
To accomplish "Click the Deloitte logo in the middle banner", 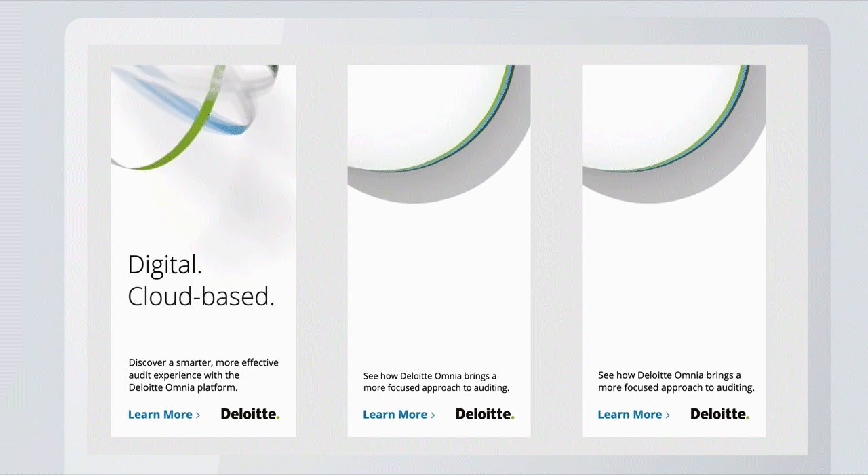I will (x=485, y=414).
